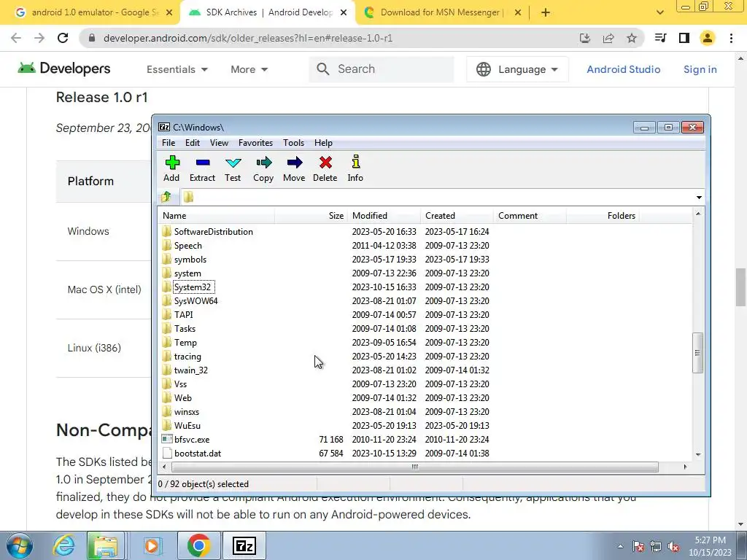Screen dimensions: 747x560
Task: Click the Action Center flag tray icon
Action: (638, 547)
